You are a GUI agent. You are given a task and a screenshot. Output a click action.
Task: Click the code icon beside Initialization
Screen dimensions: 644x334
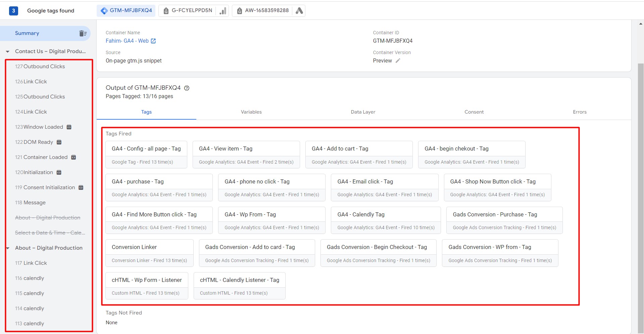tap(59, 172)
